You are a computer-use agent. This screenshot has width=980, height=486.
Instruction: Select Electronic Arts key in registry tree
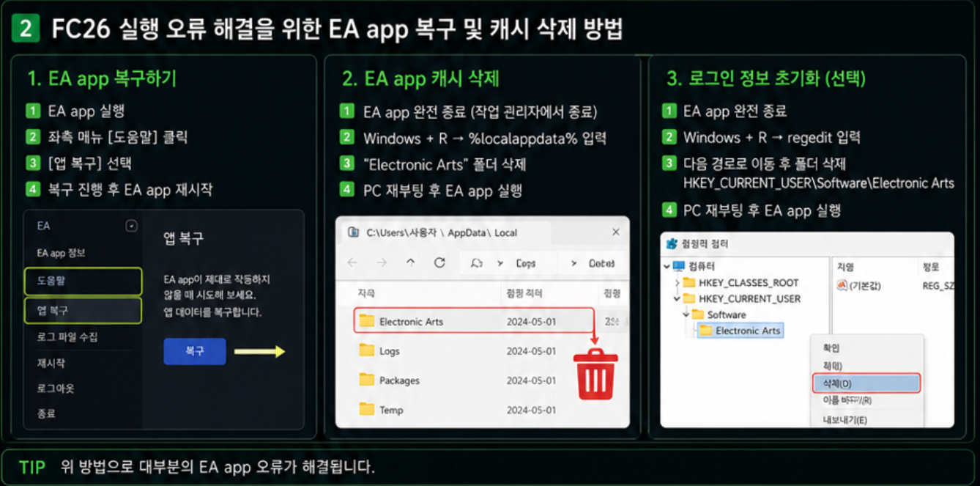740,331
